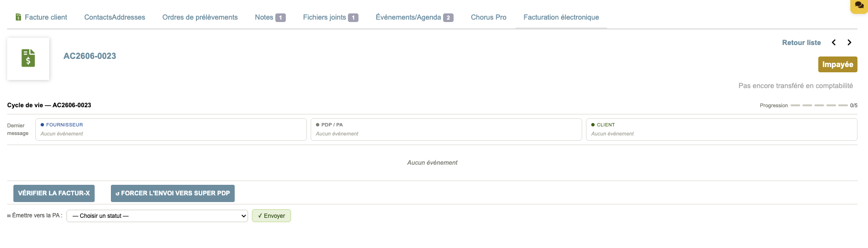Click the Notes count badge
This screenshot has width=868, height=248.
(x=281, y=18)
